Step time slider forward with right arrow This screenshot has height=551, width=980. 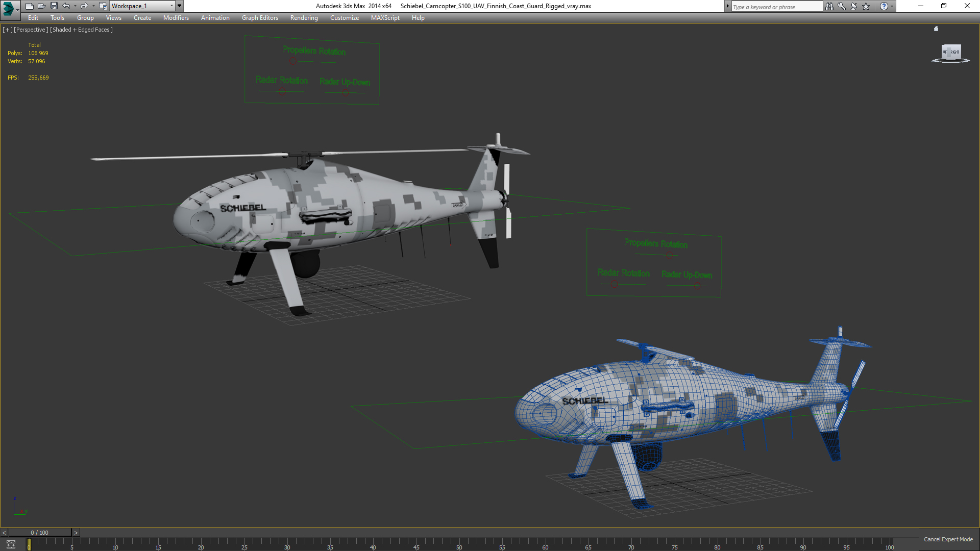pos(76,533)
